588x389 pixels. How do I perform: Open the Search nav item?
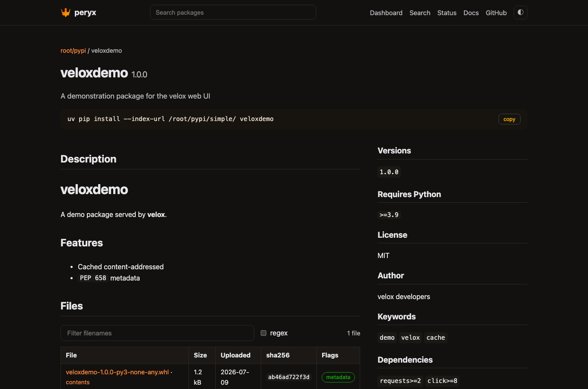[420, 13]
